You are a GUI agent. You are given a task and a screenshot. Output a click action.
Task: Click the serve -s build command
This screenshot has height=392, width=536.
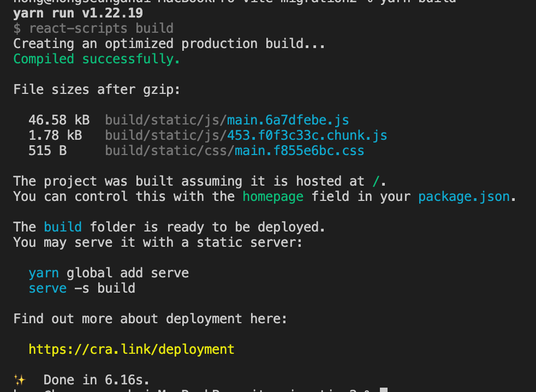(x=82, y=288)
